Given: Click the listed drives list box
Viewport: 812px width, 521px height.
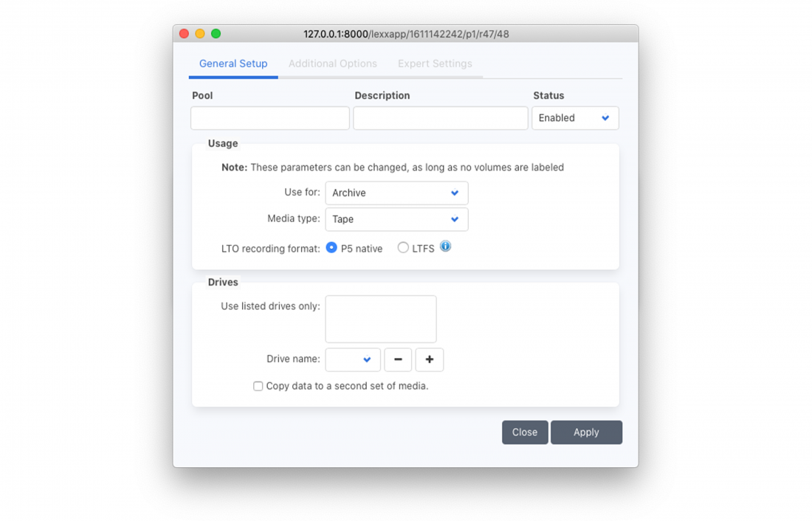Looking at the screenshot, I should coord(381,319).
